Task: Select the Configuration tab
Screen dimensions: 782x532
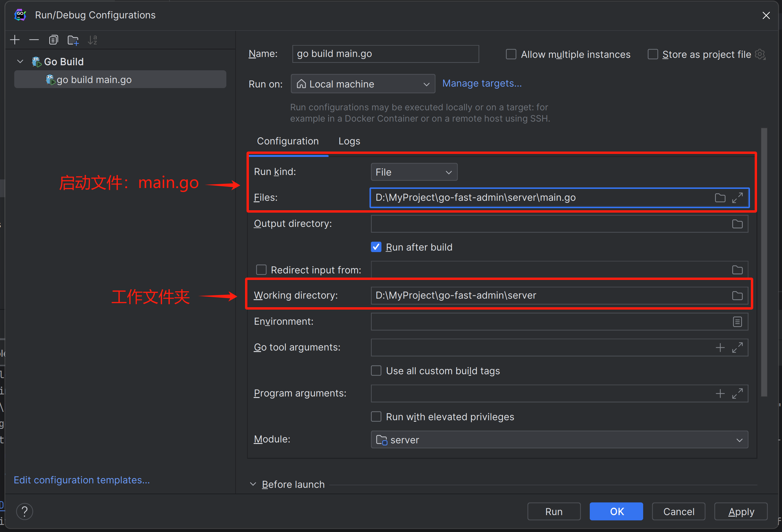Action: [x=288, y=141]
